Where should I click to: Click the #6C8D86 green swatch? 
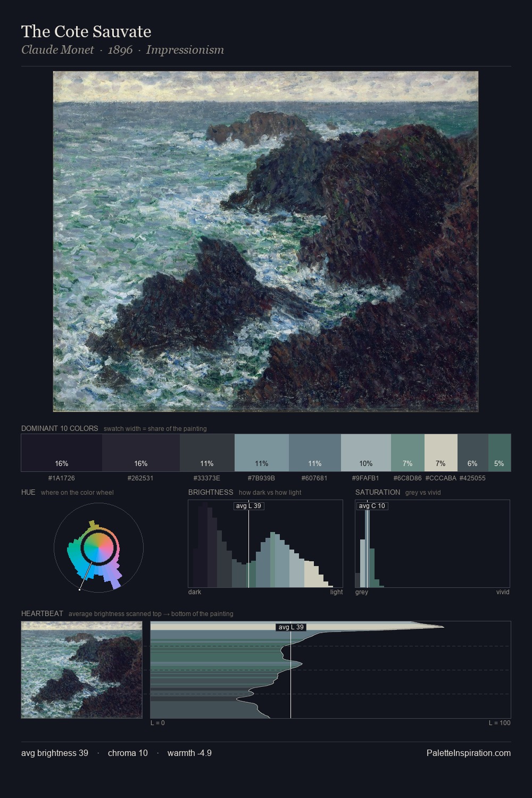[x=408, y=453]
